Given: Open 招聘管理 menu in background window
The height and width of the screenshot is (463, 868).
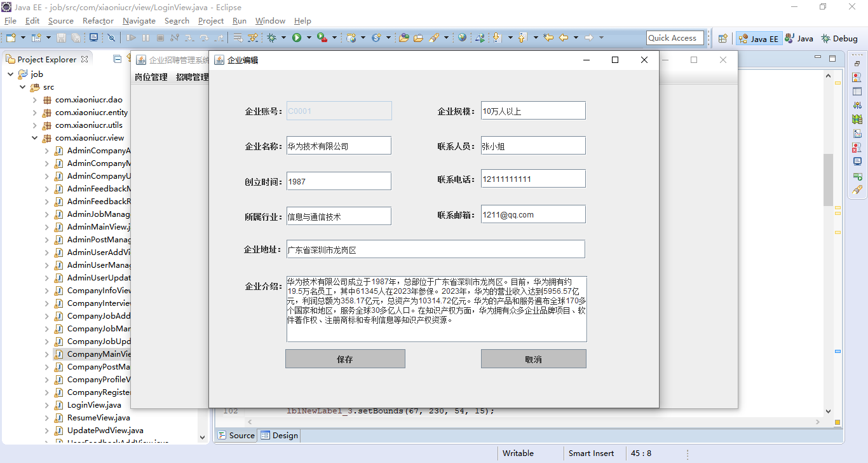Looking at the screenshot, I should 193,77.
